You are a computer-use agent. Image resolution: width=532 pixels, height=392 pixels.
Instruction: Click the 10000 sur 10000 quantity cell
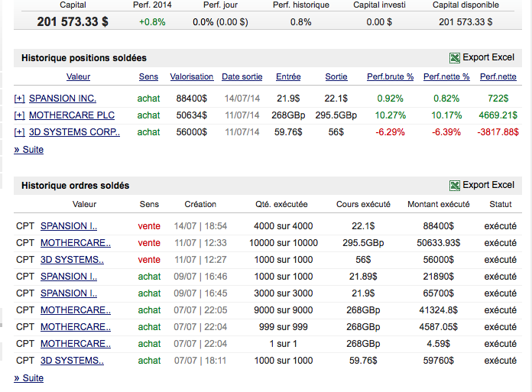click(284, 243)
